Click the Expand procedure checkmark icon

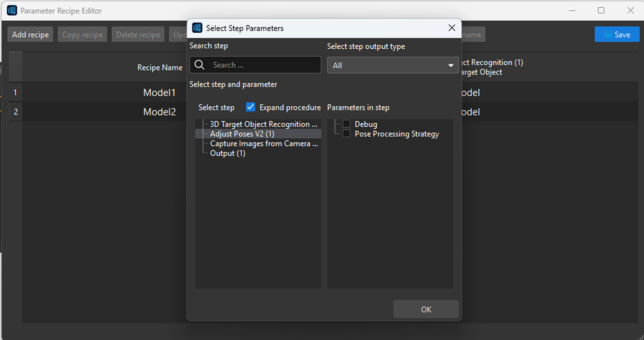(250, 107)
